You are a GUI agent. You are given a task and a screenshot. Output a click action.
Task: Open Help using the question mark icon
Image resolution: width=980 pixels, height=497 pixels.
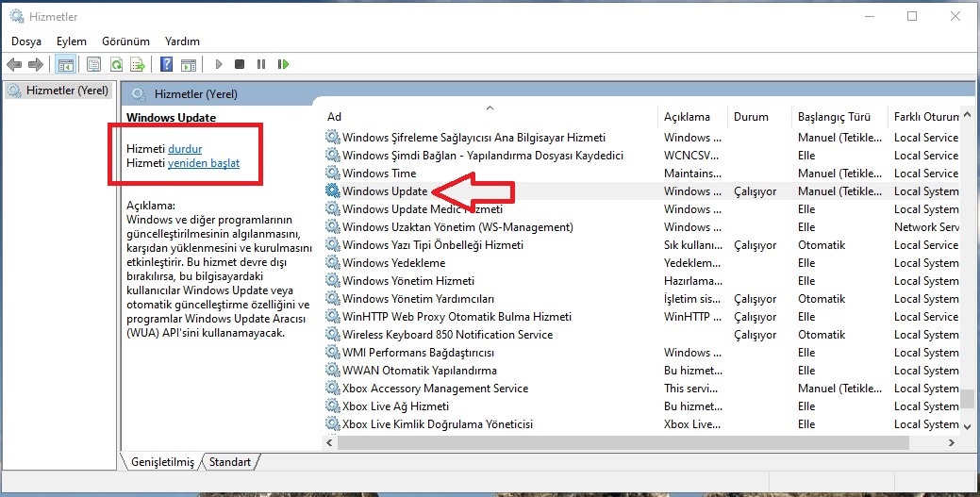tap(166, 64)
